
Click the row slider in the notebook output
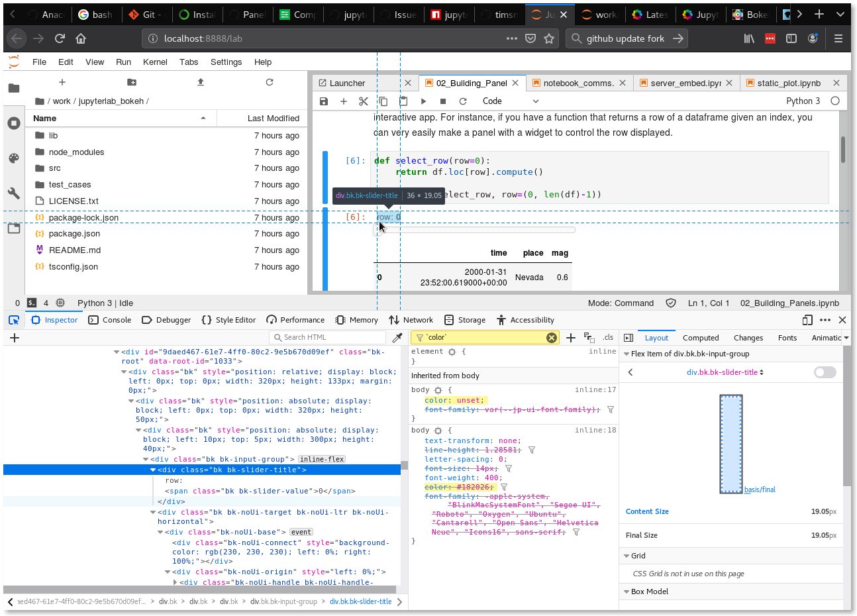tap(474, 230)
